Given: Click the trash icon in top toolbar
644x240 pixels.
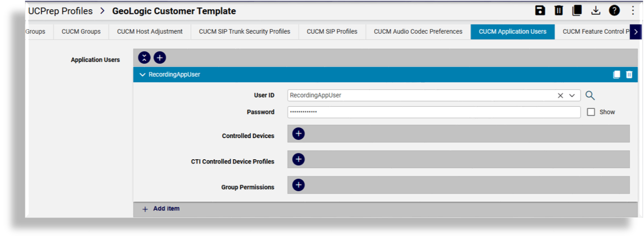Looking at the screenshot, I should [x=558, y=11].
